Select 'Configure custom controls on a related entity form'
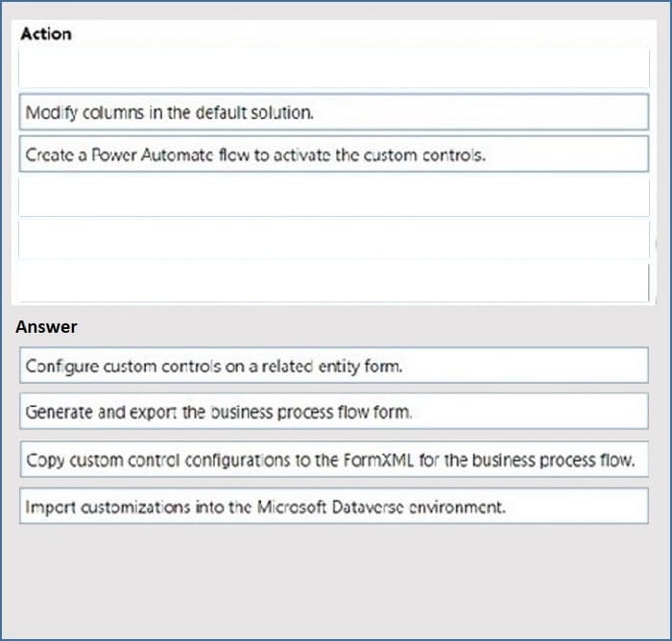The image size is (672, 641). tap(333, 366)
